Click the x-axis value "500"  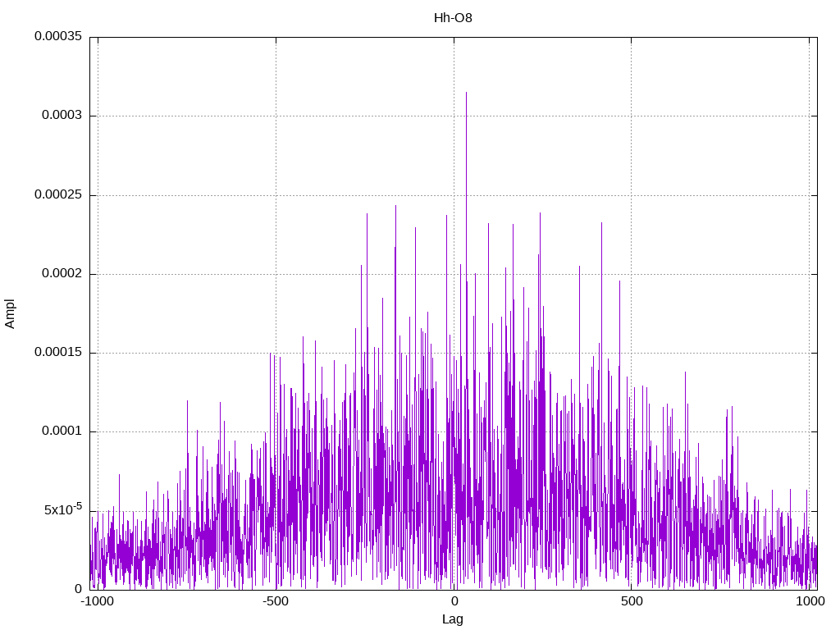(632, 601)
